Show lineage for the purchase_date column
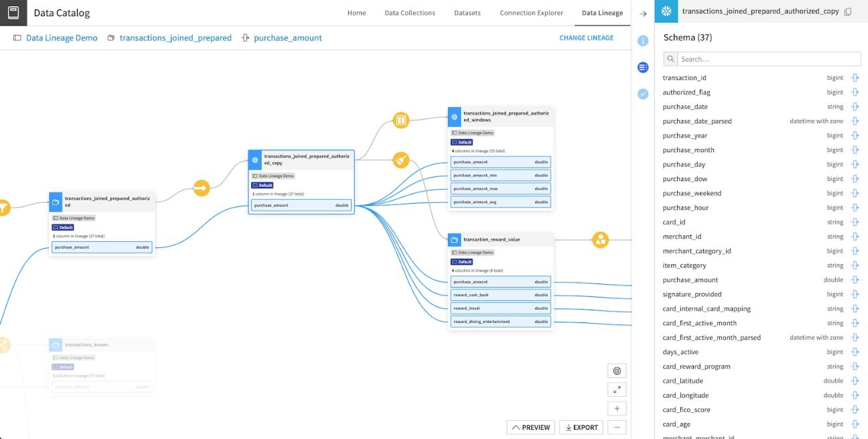Image resolution: width=868 pixels, height=439 pixels. [855, 107]
